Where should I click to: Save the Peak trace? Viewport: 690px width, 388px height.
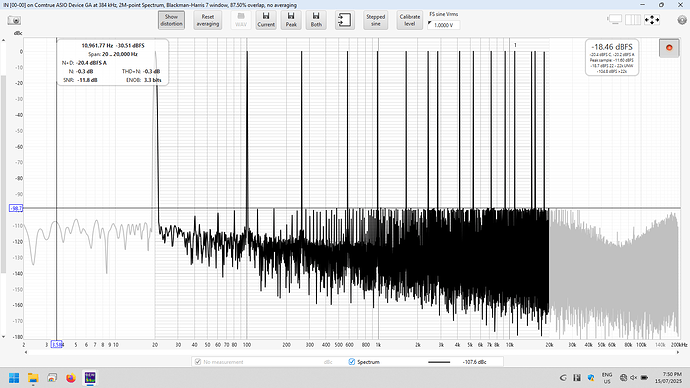pos(291,20)
